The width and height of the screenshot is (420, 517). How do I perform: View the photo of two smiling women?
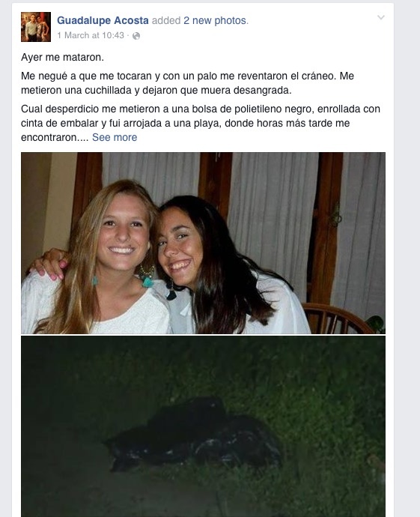(203, 243)
